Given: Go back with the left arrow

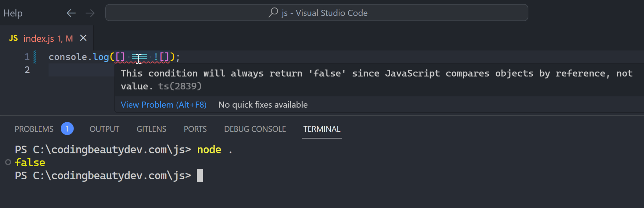Looking at the screenshot, I should point(71,13).
